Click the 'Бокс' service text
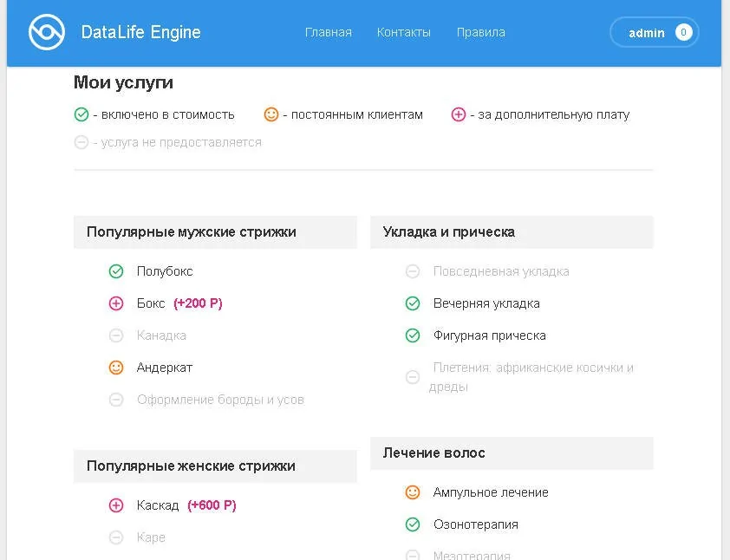The width and height of the screenshot is (730, 560). [151, 303]
